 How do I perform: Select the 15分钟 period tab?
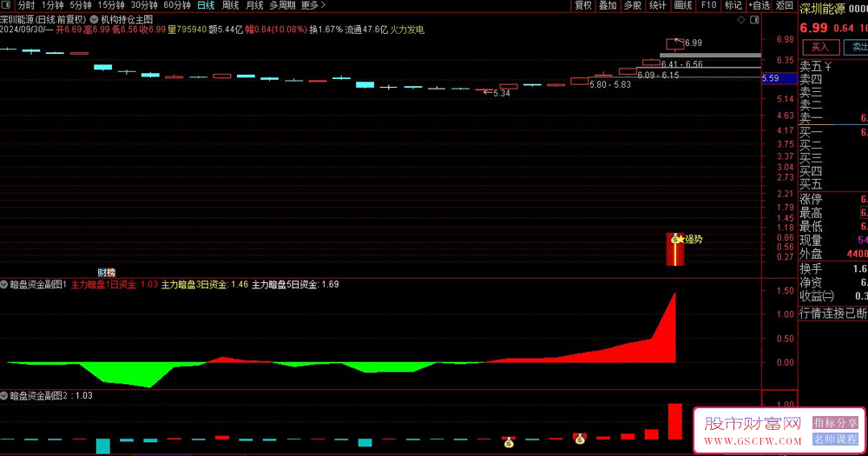(111, 5)
